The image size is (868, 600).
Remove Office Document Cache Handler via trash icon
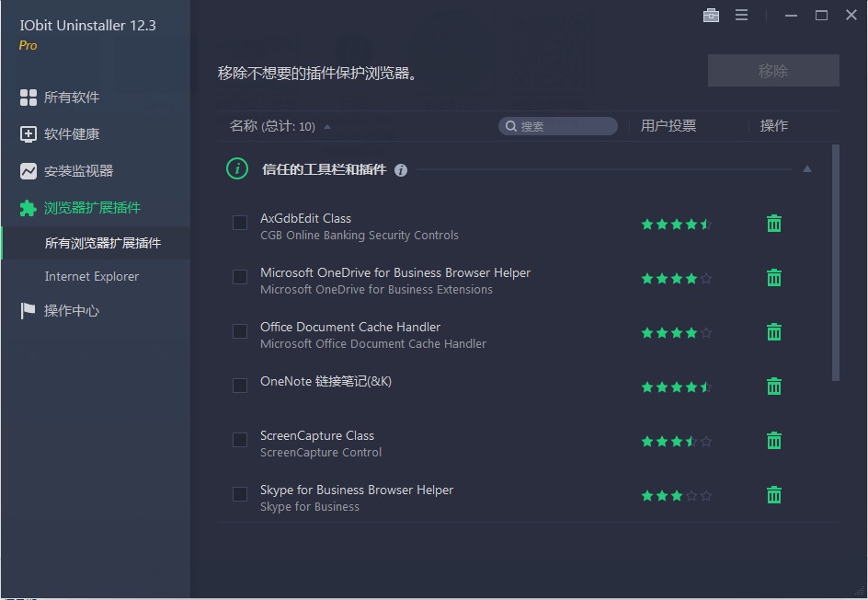[774, 332]
